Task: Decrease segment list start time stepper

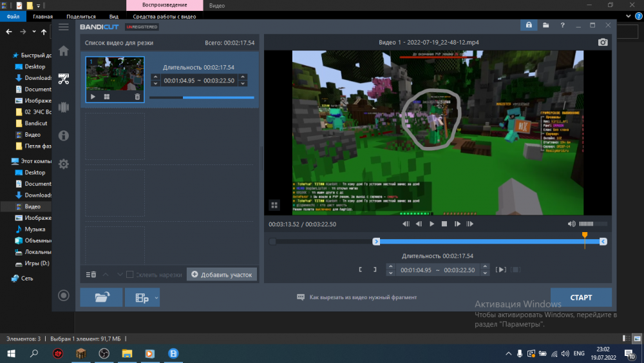Action: (155, 83)
